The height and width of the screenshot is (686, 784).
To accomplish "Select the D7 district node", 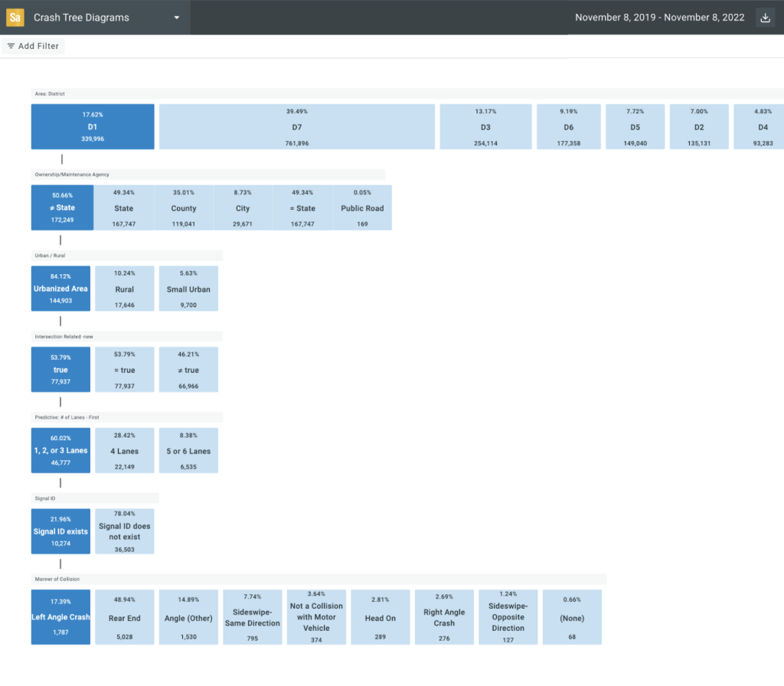I will point(296,127).
